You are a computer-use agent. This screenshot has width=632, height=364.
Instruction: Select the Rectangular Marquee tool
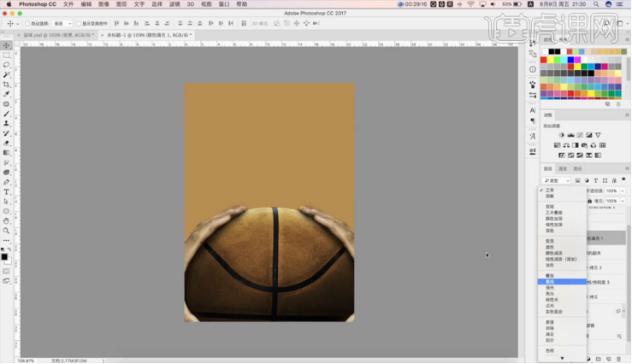point(6,55)
